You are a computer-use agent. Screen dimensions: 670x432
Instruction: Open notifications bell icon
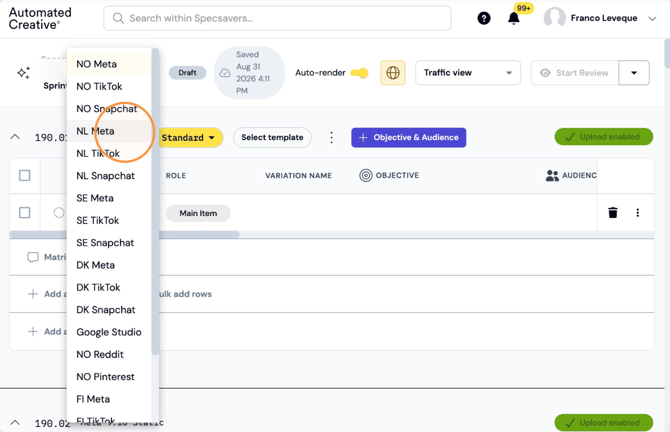click(x=514, y=18)
